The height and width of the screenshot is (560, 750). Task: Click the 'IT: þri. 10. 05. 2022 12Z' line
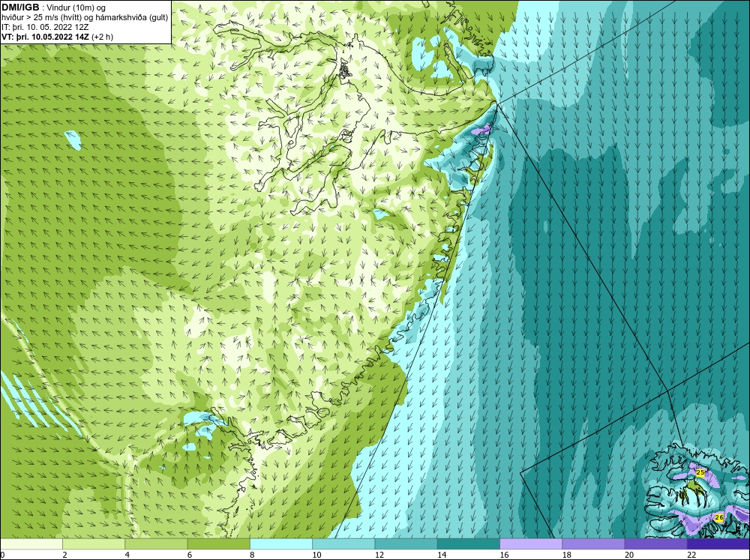45,27
